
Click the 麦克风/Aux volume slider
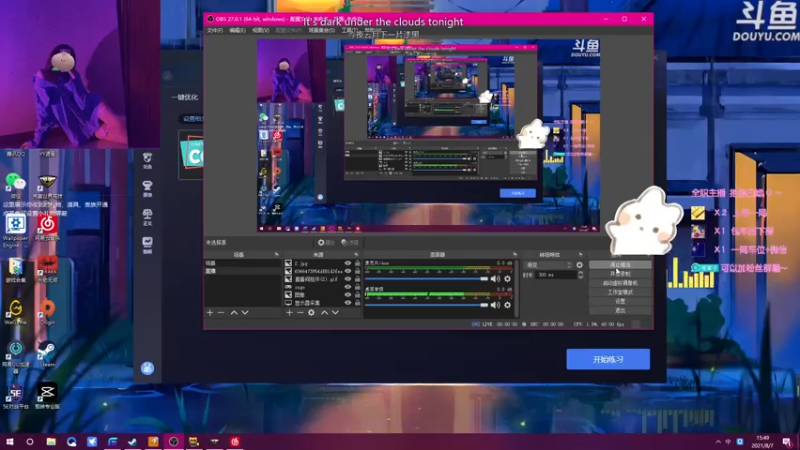[x=427, y=279]
